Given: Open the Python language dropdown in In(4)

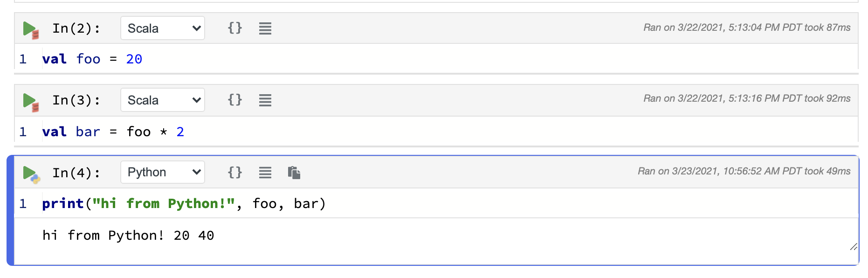Looking at the screenshot, I should click(x=162, y=172).
